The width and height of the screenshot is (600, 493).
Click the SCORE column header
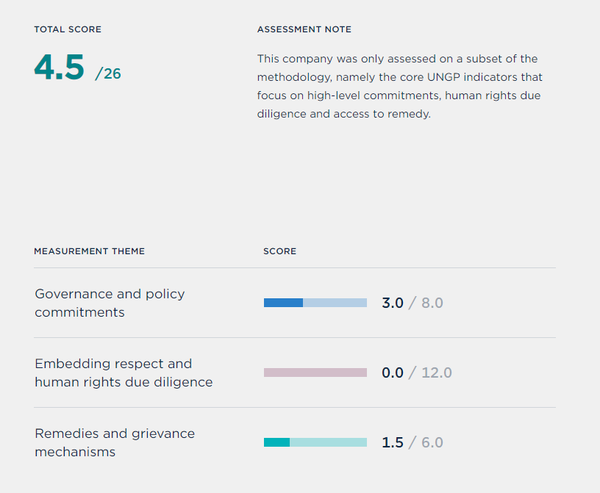coord(280,251)
